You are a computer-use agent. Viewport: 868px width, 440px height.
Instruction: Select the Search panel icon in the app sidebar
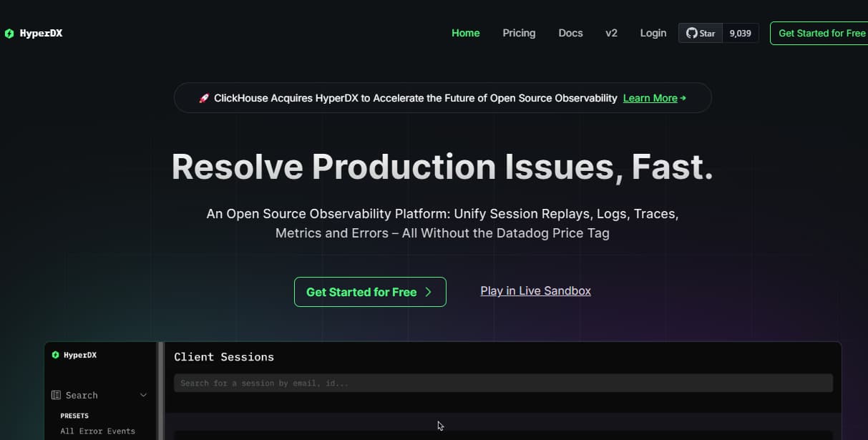coord(56,395)
